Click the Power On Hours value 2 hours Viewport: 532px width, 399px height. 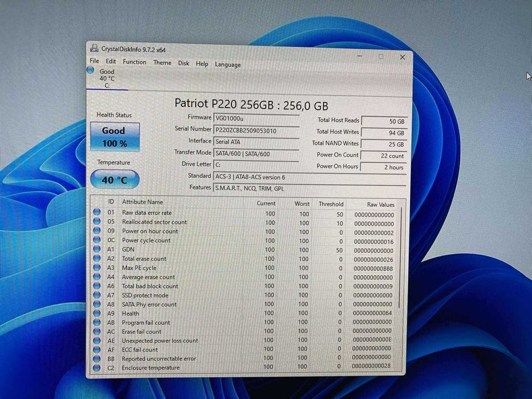(383, 167)
